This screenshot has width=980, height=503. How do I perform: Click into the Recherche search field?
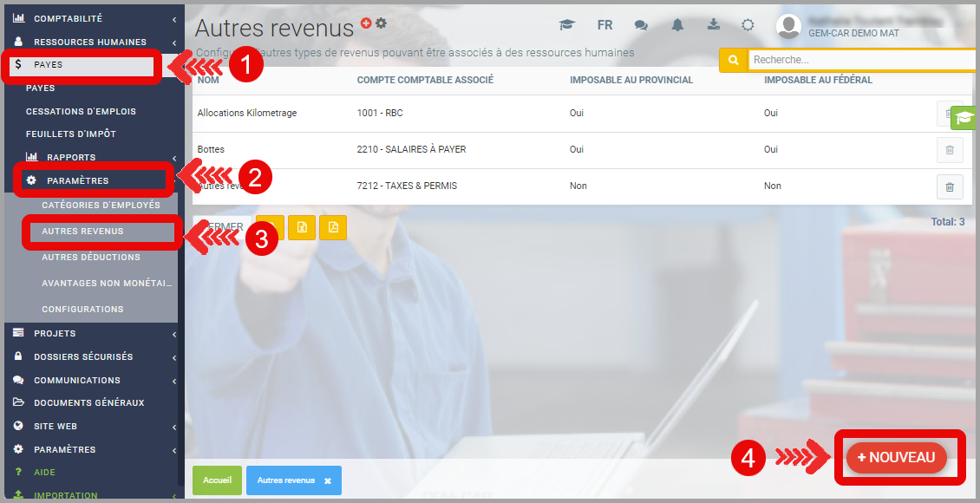click(859, 60)
